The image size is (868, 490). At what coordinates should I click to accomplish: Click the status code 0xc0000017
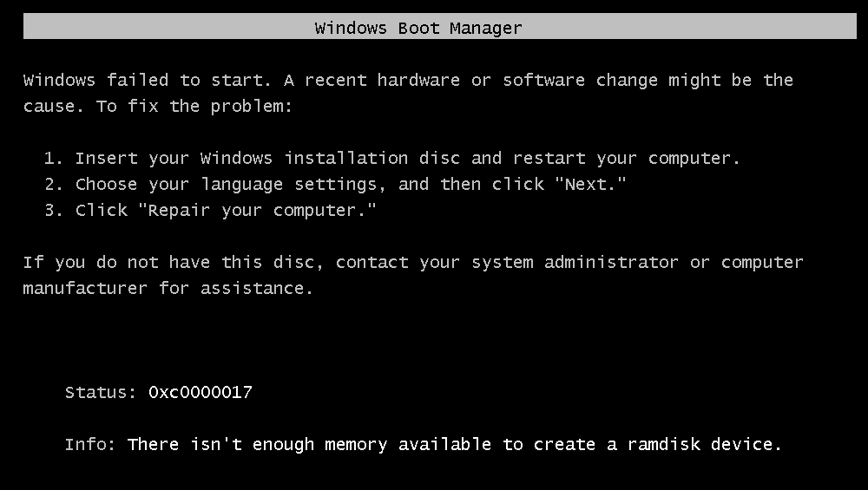[201, 392]
